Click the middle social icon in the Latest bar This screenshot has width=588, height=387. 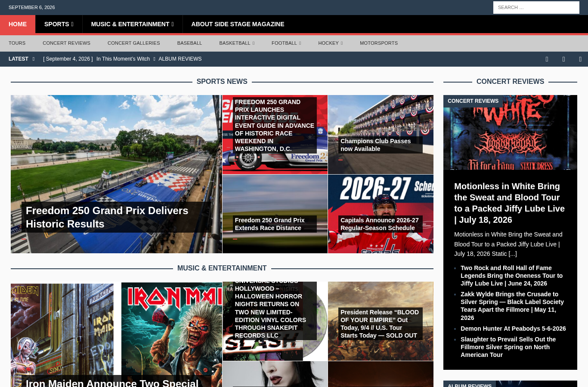point(563,59)
